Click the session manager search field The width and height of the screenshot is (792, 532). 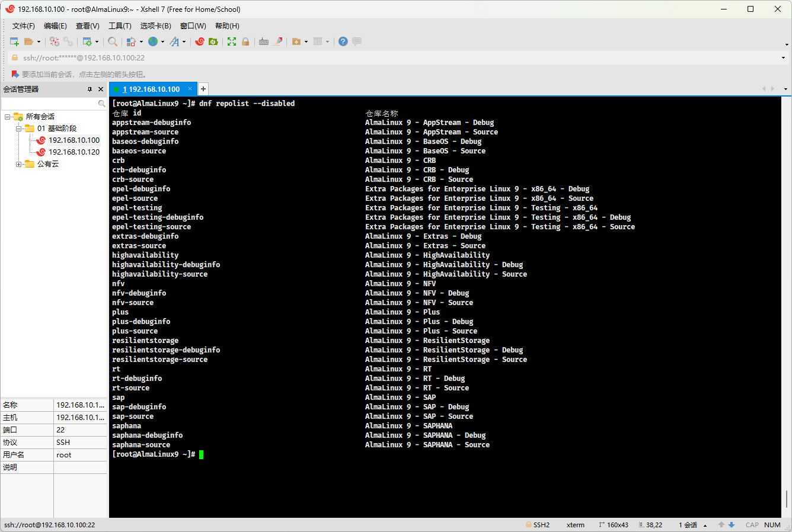pos(50,104)
